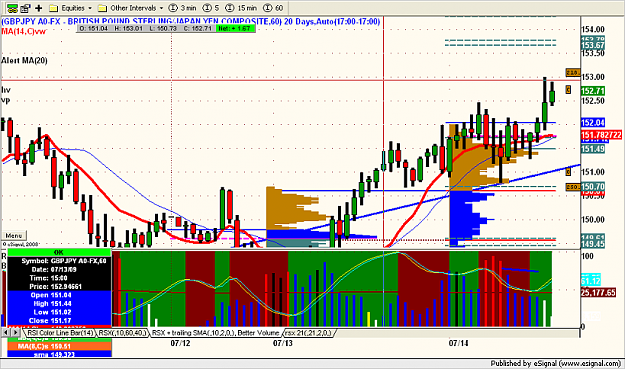Click the left tab scroll arrow
625x369 pixels.
(6, 332)
